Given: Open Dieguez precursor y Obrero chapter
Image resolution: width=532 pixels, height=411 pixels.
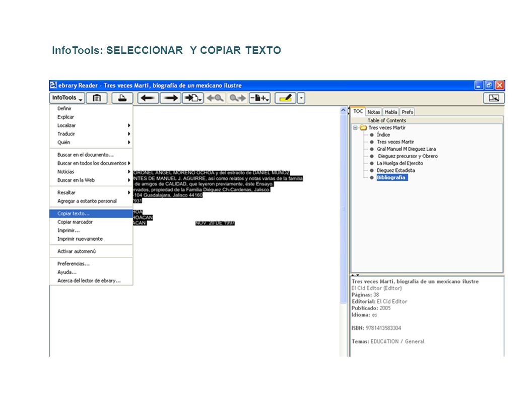Looking at the screenshot, I should 408,156.
